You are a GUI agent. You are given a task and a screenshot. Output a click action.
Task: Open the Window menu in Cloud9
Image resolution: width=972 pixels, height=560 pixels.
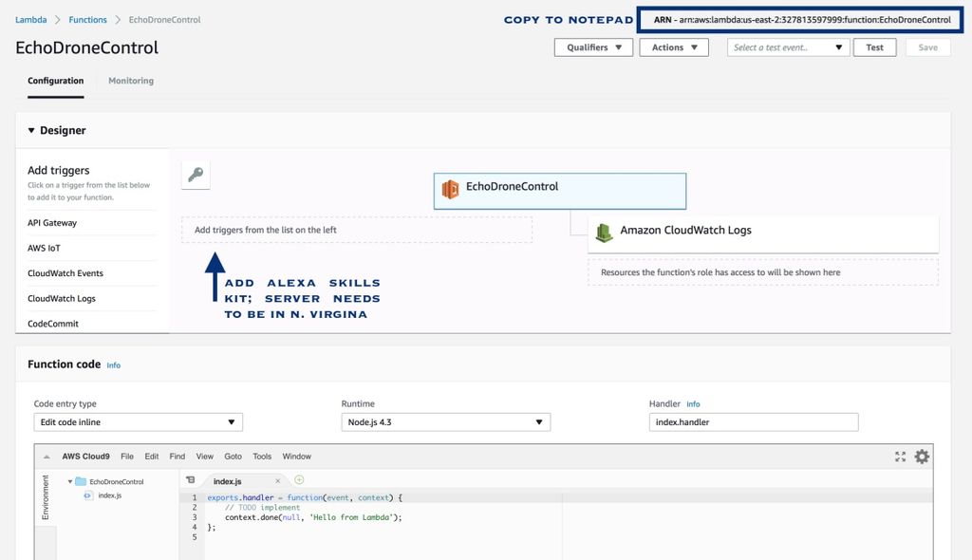tap(297, 457)
